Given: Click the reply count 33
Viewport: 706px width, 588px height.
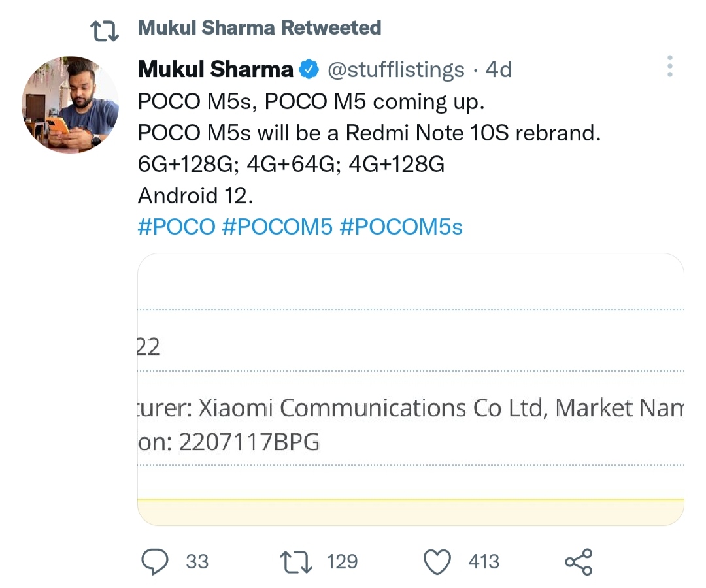Looking at the screenshot, I should [197, 562].
